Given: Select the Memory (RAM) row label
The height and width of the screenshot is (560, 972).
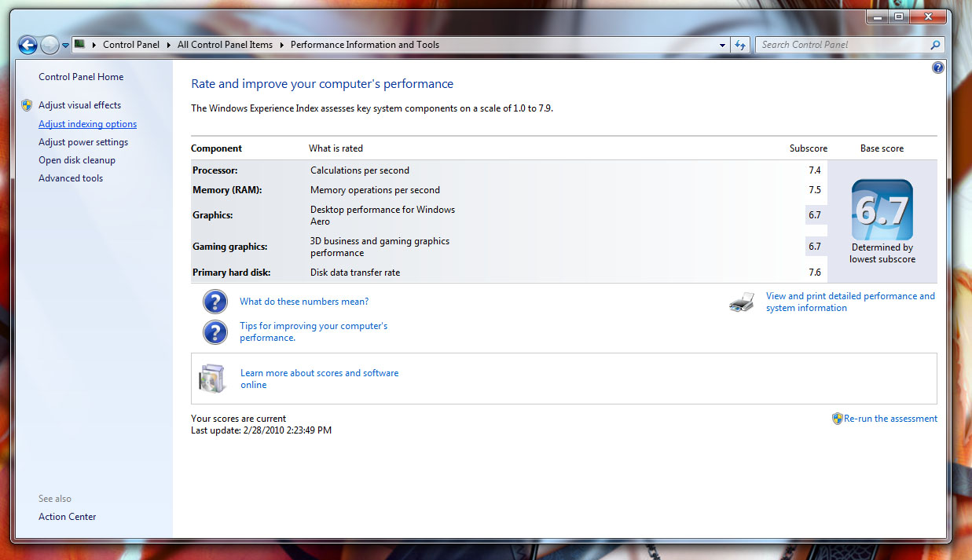Looking at the screenshot, I should coord(227,190).
